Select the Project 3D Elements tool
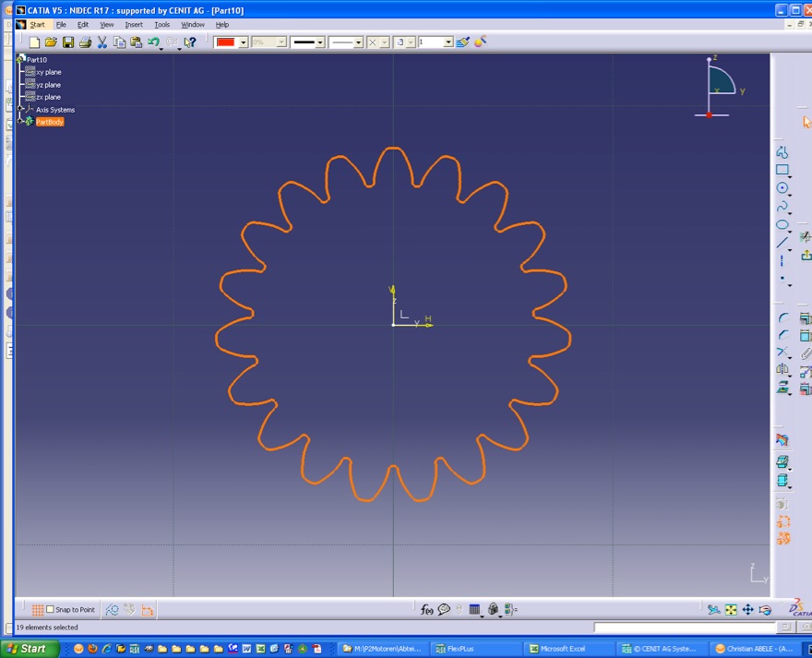The height and width of the screenshot is (658, 812). click(783, 387)
